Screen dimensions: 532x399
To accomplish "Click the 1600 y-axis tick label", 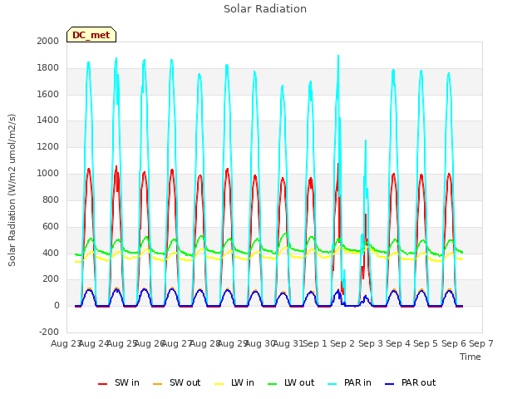I will pos(48,94).
